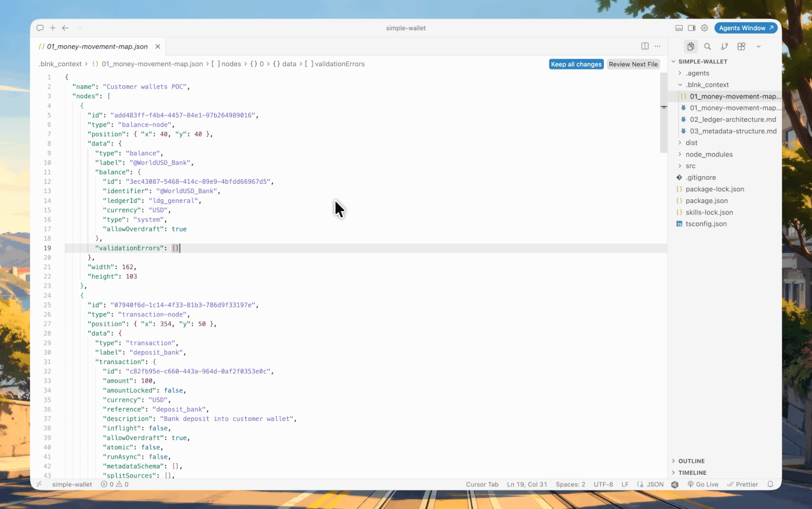Open the Search sidebar icon
Viewport: 812px width, 509px height.
708,46
